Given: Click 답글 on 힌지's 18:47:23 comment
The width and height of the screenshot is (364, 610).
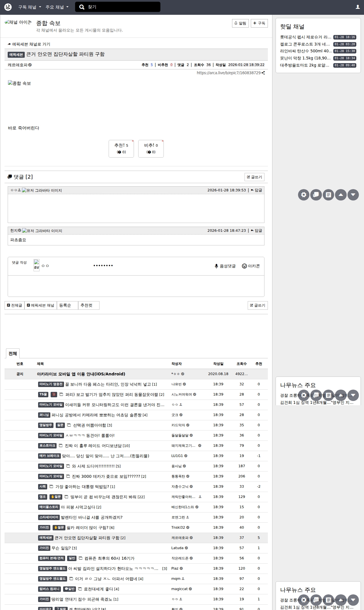Looking at the screenshot, I should pyautogui.click(x=257, y=231).
